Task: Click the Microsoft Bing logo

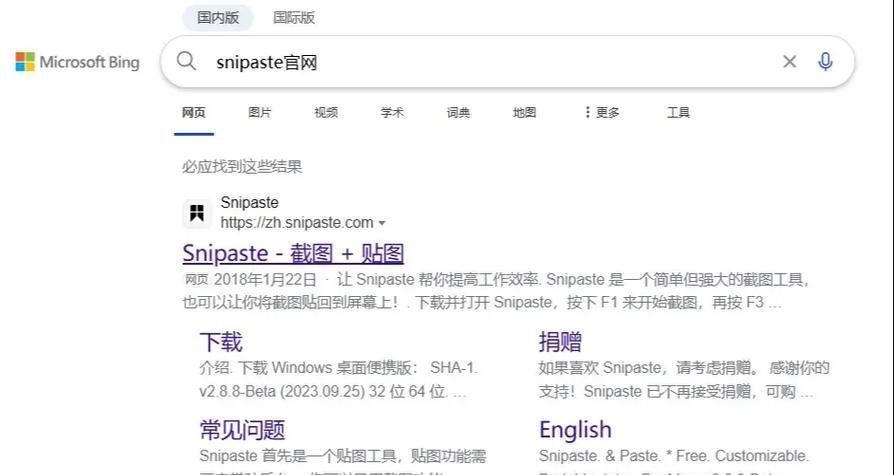Action: [78, 62]
